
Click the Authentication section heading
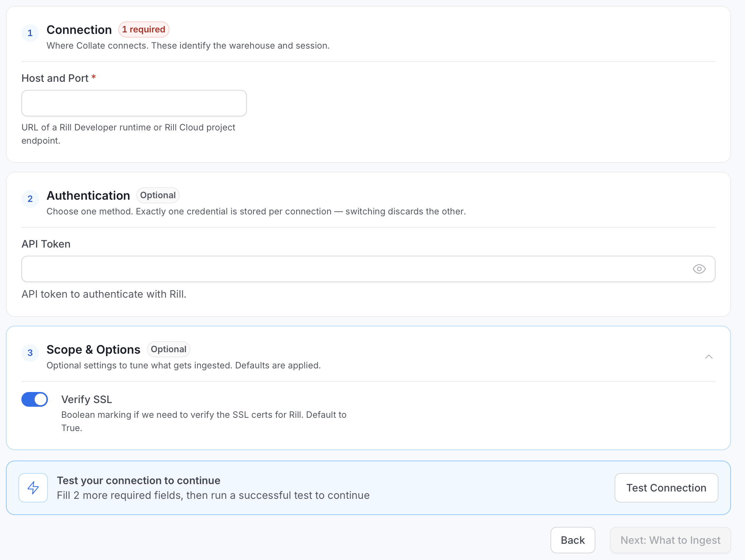point(88,196)
